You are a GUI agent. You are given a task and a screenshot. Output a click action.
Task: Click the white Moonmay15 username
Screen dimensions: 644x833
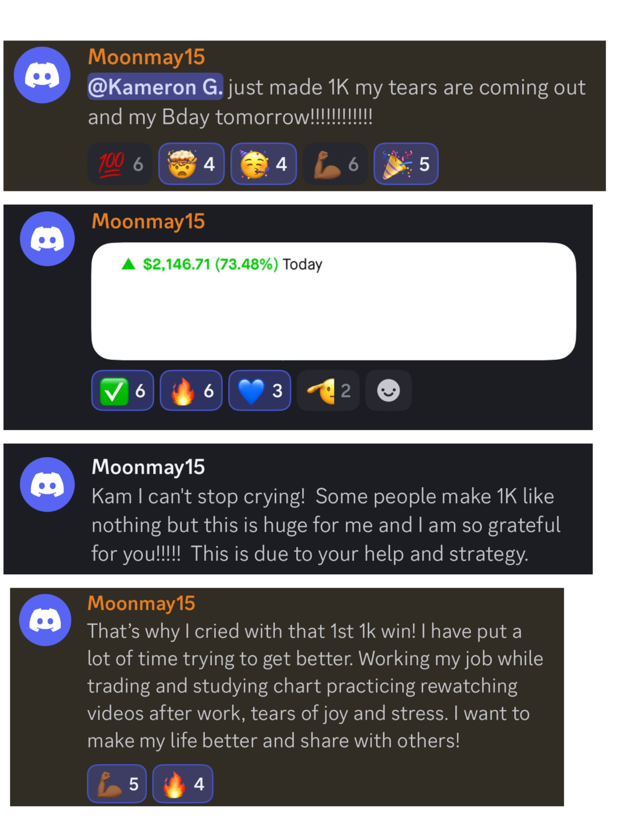(148, 467)
